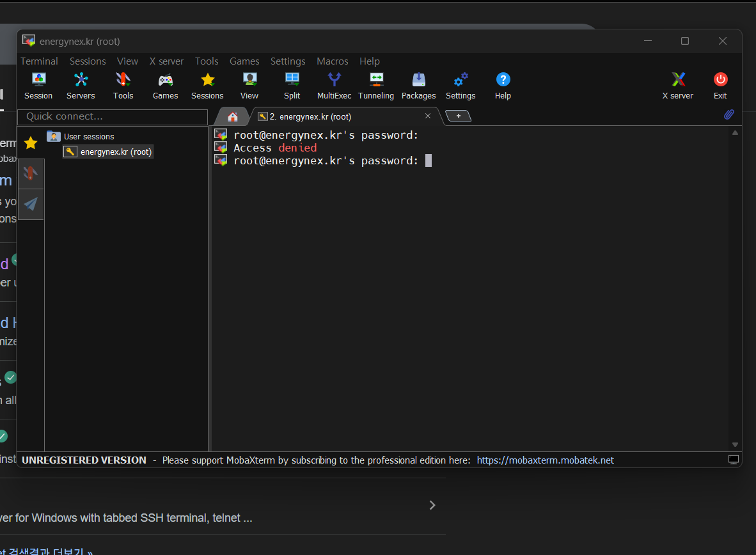This screenshot has height=555, width=756.
Task: Open the Macros menu
Action: (332, 61)
